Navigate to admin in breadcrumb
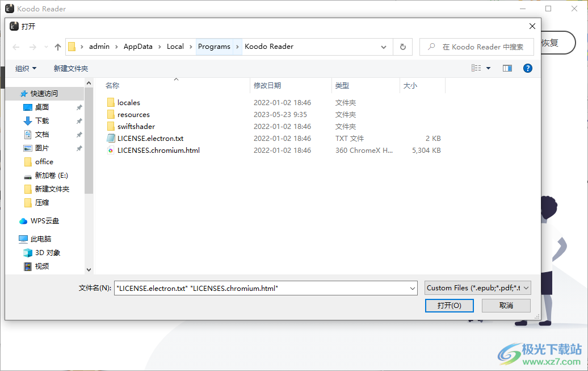Screen dimensions: 588x371 click(x=99, y=47)
